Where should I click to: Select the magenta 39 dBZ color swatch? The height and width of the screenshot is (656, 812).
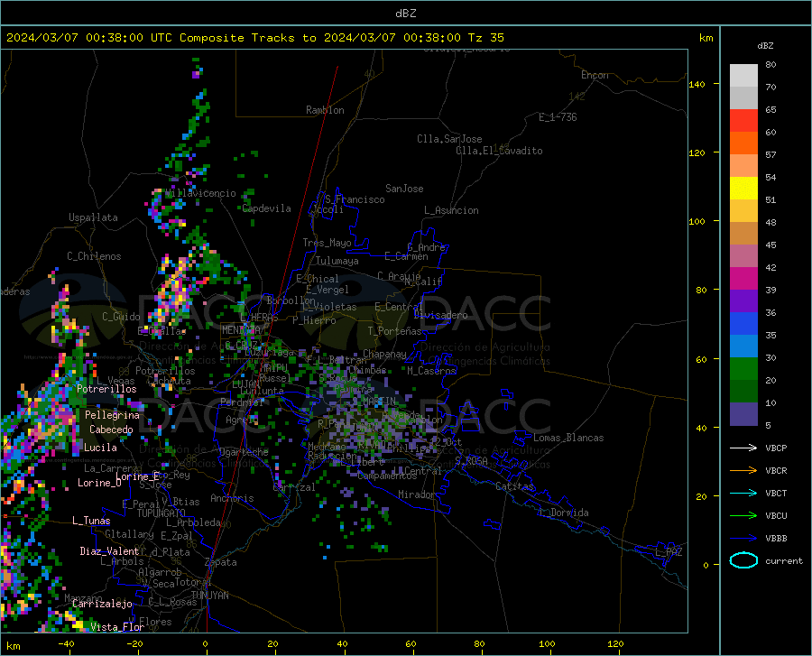pyautogui.click(x=743, y=279)
